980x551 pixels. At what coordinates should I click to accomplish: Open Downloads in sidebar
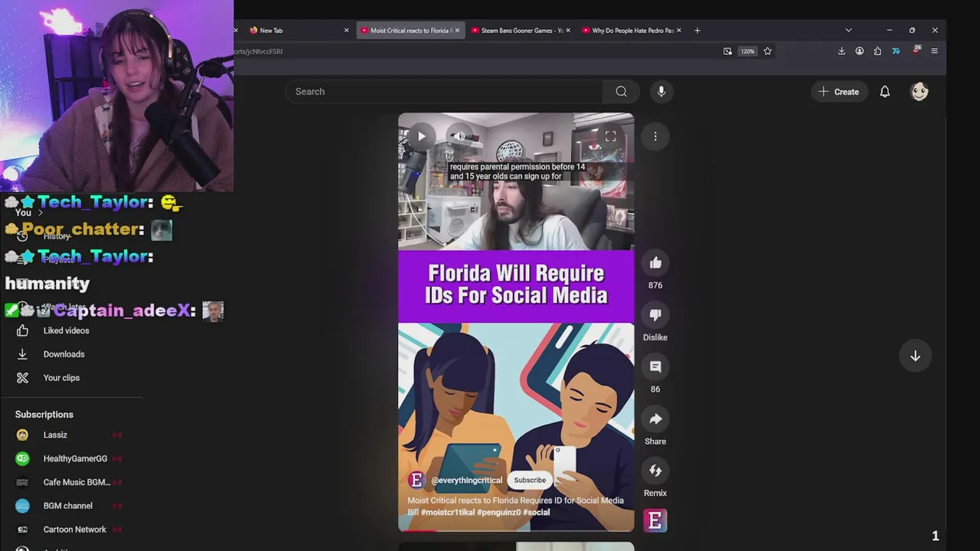[64, 354]
